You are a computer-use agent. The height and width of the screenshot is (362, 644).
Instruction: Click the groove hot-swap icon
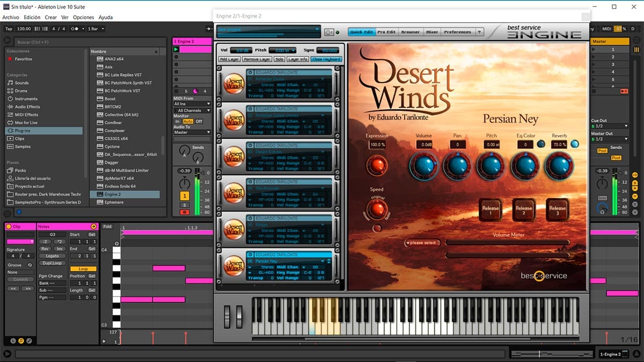(x=30, y=265)
